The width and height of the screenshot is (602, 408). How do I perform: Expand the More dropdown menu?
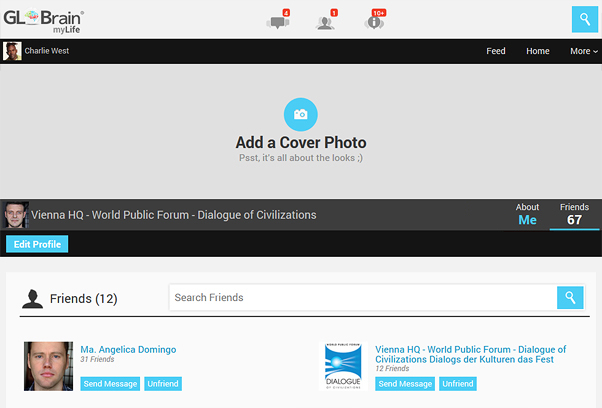(x=584, y=51)
